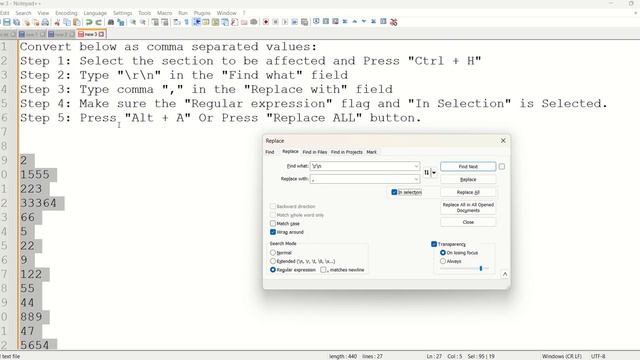Select the On losing focus radio
Image resolution: width=640 pixels, height=360 pixels.
443,253
